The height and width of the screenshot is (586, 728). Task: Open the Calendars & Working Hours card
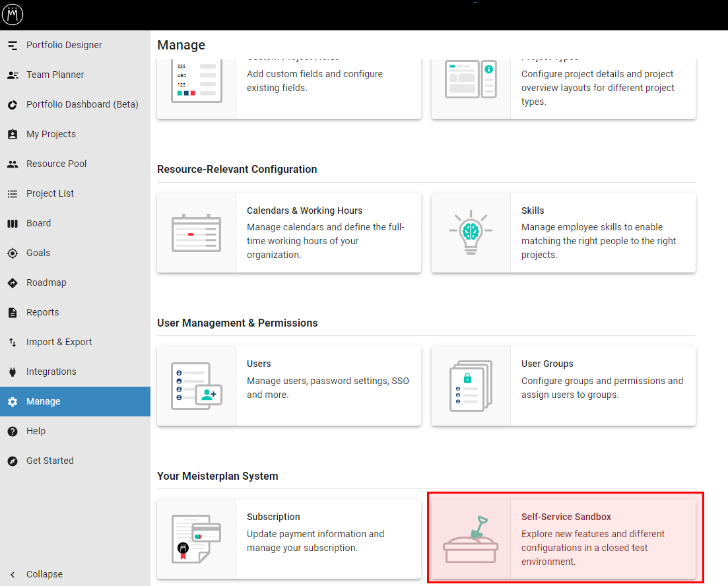289,233
